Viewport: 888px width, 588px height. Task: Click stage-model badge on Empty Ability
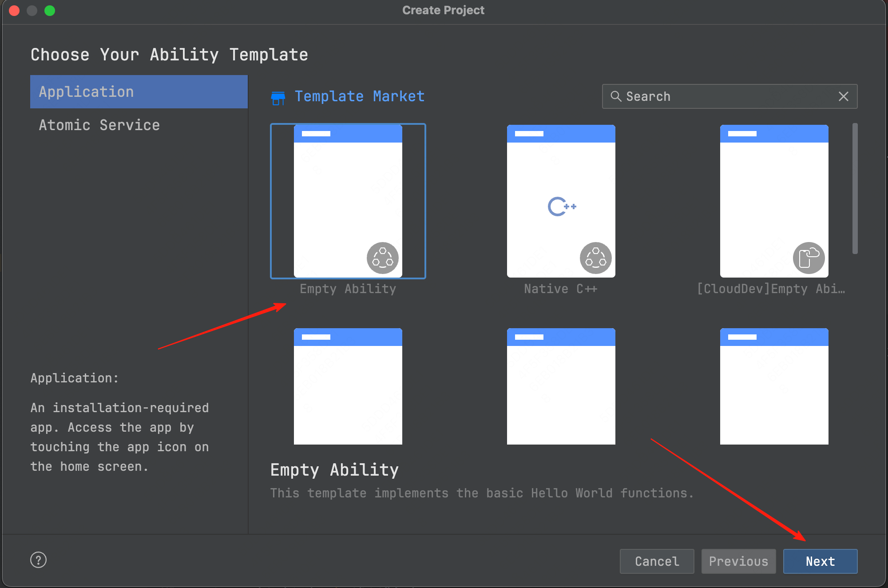pyautogui.click(x=382, y=258)
